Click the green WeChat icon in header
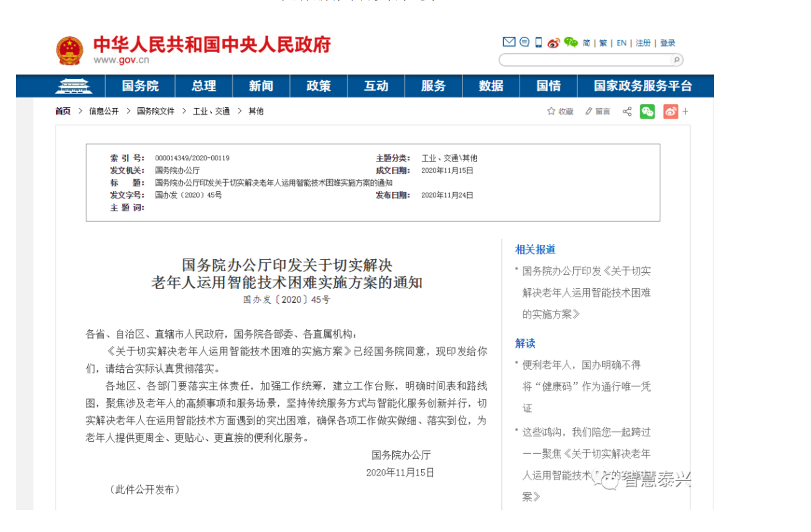The height and width of the screenshot is (532, 811). [x=570, y=42]
